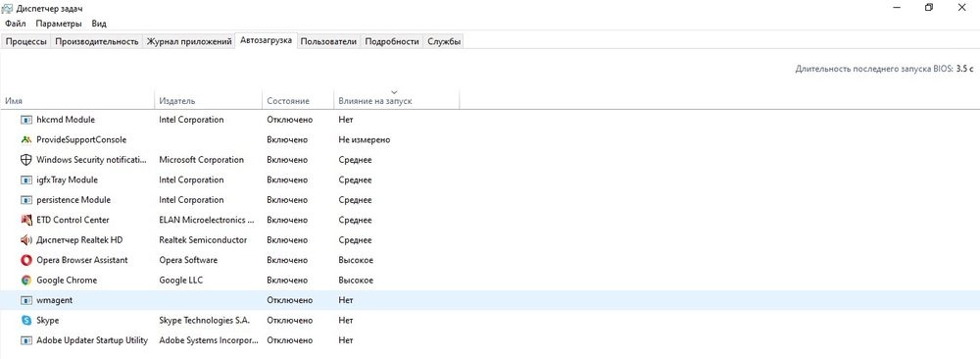Click Не измерено impact value
Viewport: 980px width, 359px height.
tap(364, 139)
